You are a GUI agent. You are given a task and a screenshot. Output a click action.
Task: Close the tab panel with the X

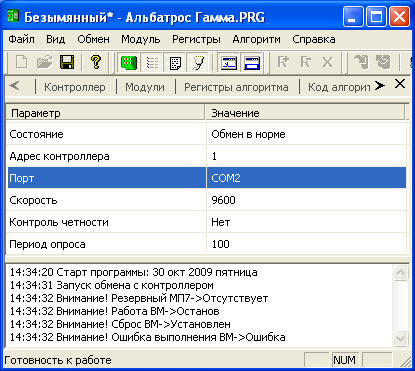point(400,84)
